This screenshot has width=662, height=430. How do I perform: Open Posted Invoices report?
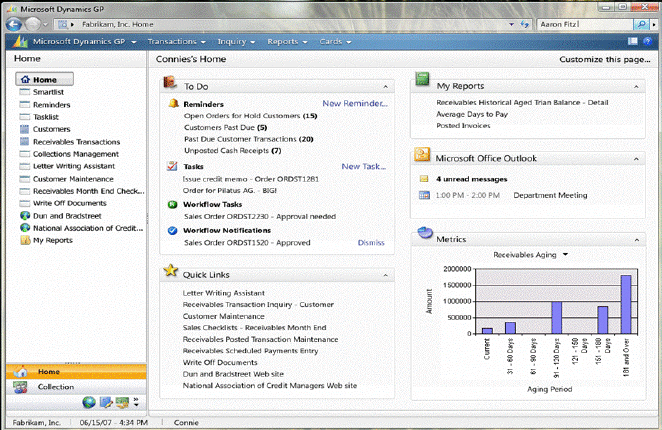pyautogui.click(x=463, y=125)
